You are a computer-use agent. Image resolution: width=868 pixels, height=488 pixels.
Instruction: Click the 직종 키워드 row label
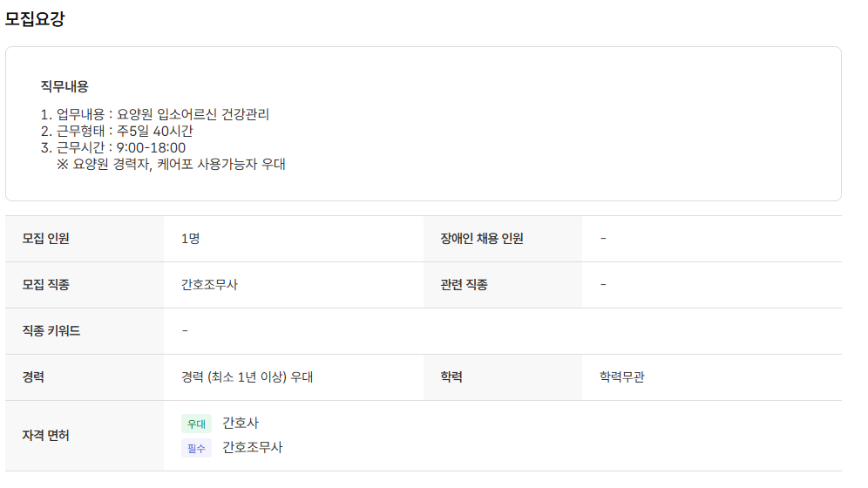coord(51,331)
